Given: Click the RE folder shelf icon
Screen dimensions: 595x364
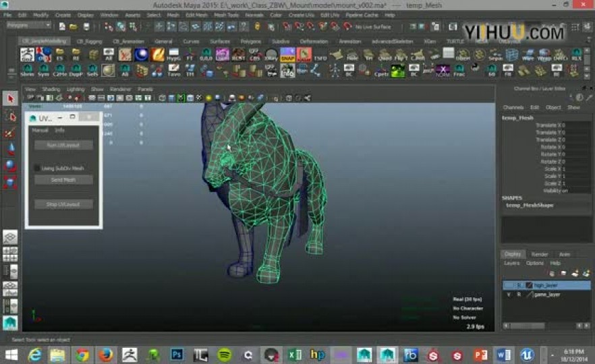Looking at the screenshot, I should click(76, 54).
